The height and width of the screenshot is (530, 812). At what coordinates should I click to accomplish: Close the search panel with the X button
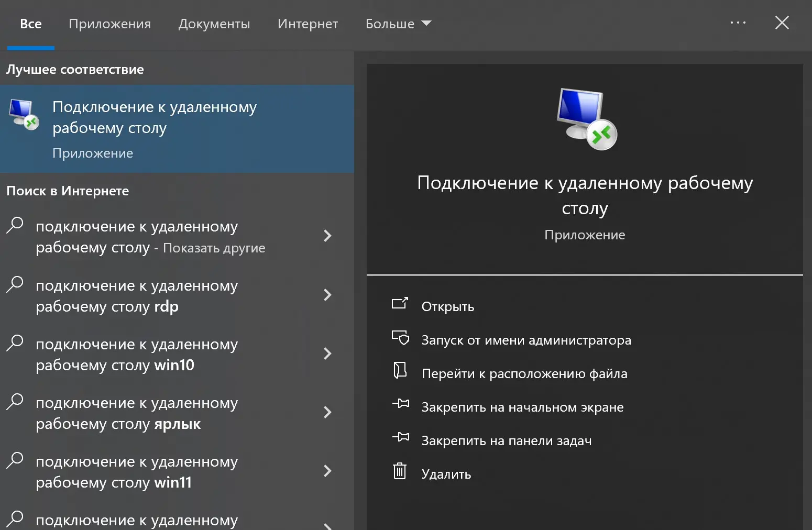pyautogui.click(x=782, y=23)
